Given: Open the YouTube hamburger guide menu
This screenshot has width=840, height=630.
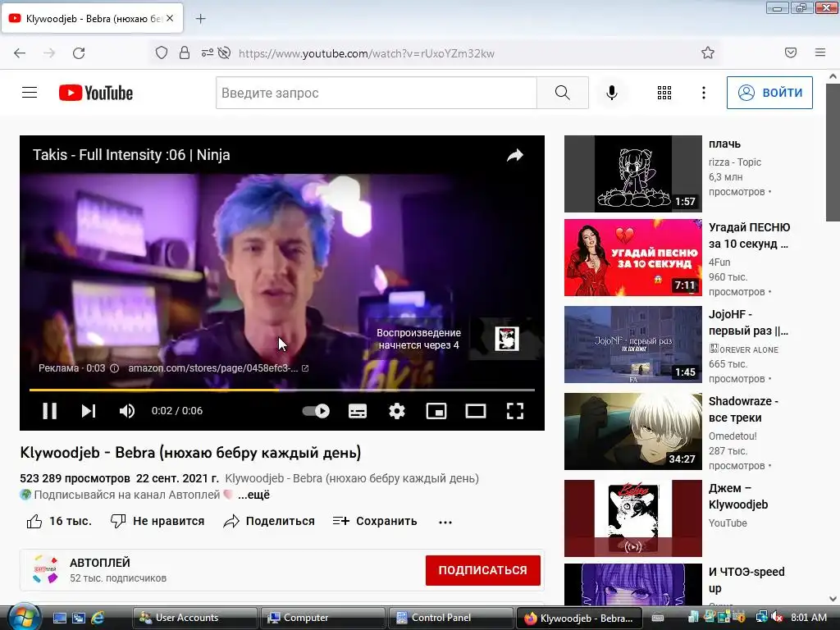Looking at the screenshot, I should pyautogui.click(x=30, y=93).
